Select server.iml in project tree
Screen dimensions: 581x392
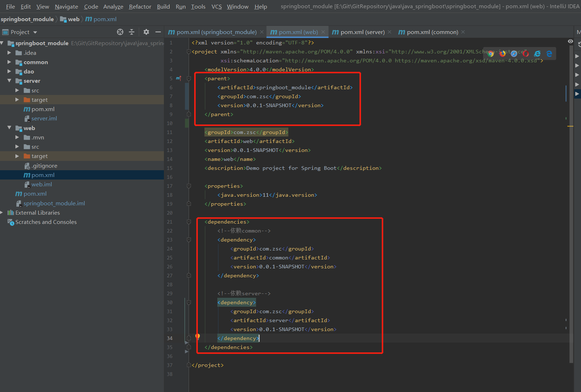[44, 118]
